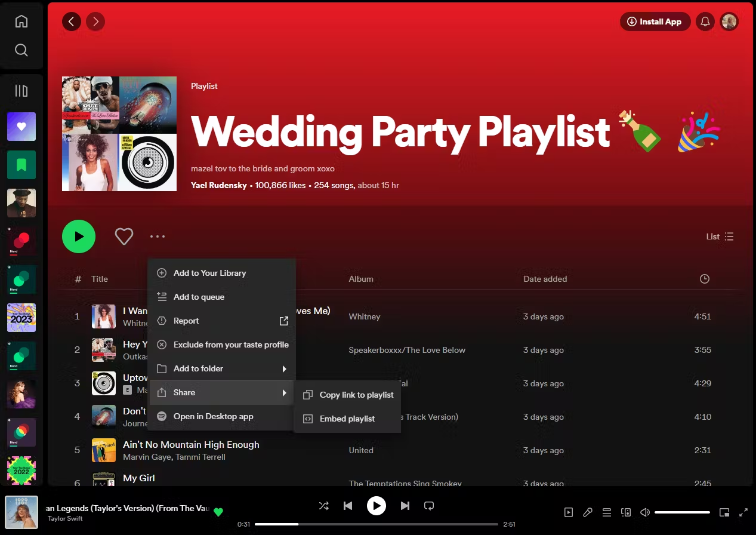Open Search from the sidebar

pos(21,50)
